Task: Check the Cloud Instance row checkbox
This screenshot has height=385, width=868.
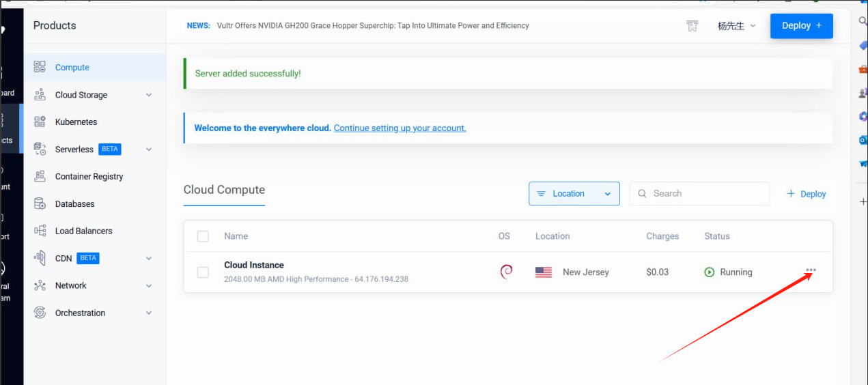Action: coord(203,272)
